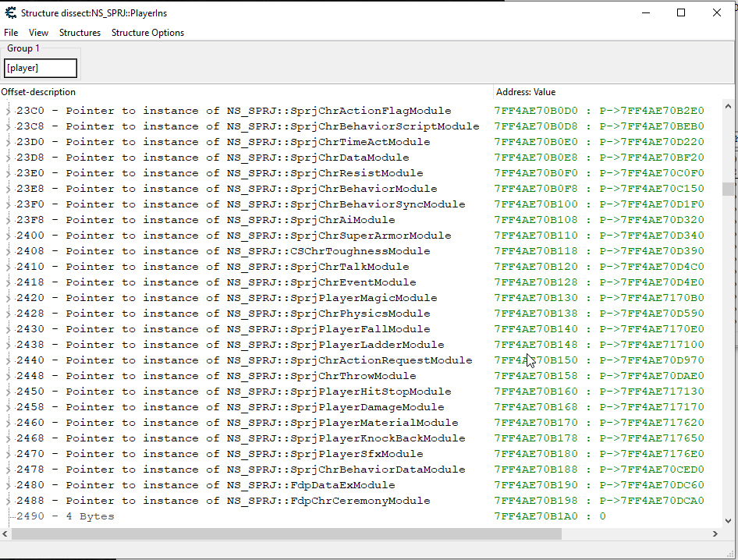Select the 2490 - 4 Bytes entry
The image size is (738, 560).
[x=66, y=516]
